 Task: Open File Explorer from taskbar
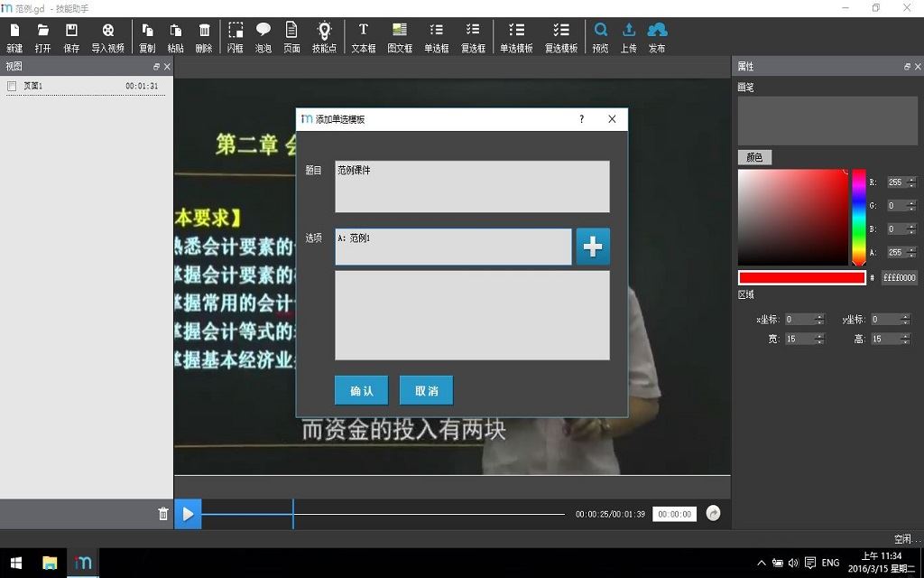[51, 564]
